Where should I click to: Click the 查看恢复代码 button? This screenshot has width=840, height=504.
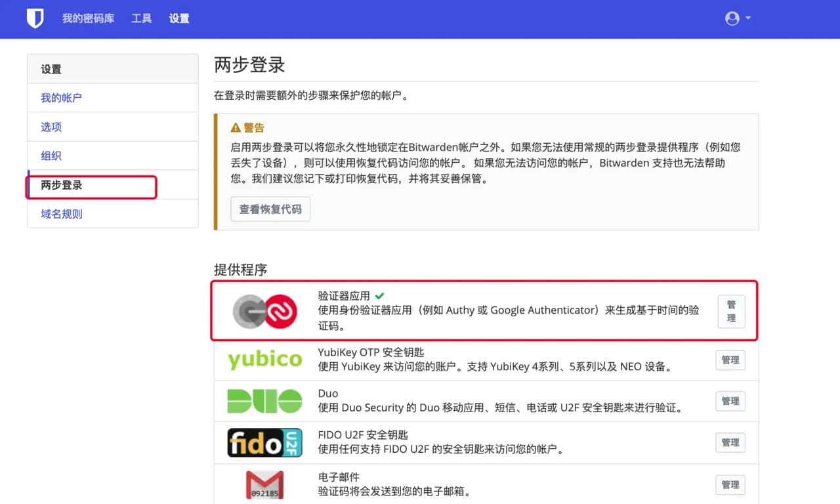point(270,209)
